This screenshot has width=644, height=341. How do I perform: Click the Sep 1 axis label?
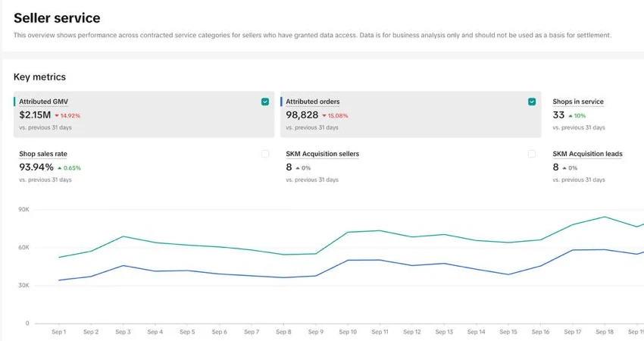click(59, 332)
